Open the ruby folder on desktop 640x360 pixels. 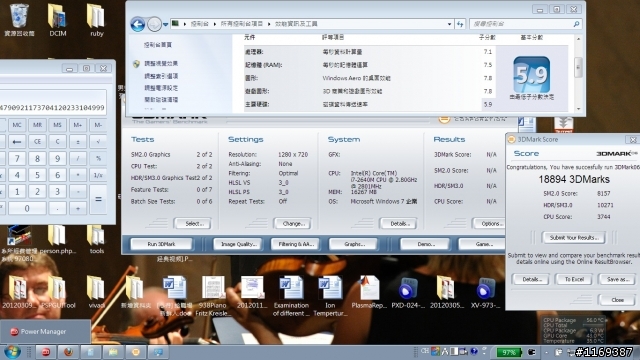click(x=96, y=20)
